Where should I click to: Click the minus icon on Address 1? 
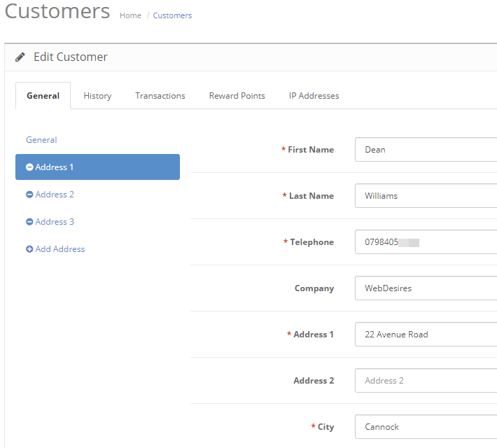tap(29, 167)
